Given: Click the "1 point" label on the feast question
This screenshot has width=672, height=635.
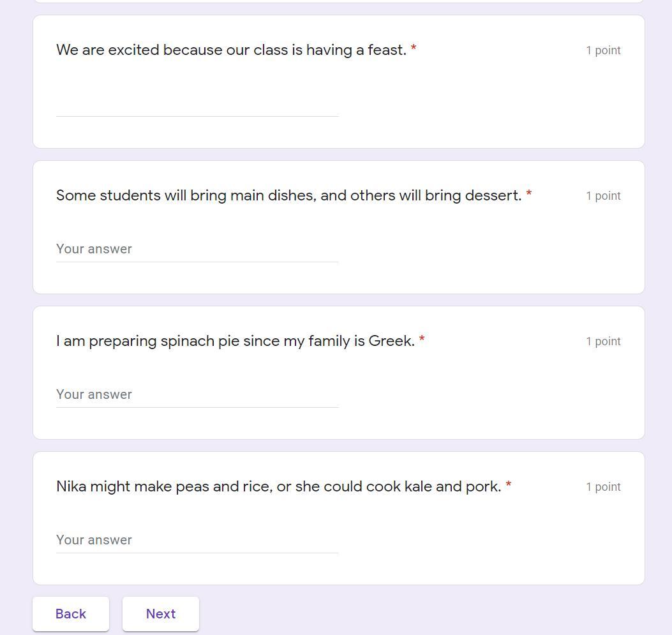Looking at the screenshot, I should click(603, 50).
